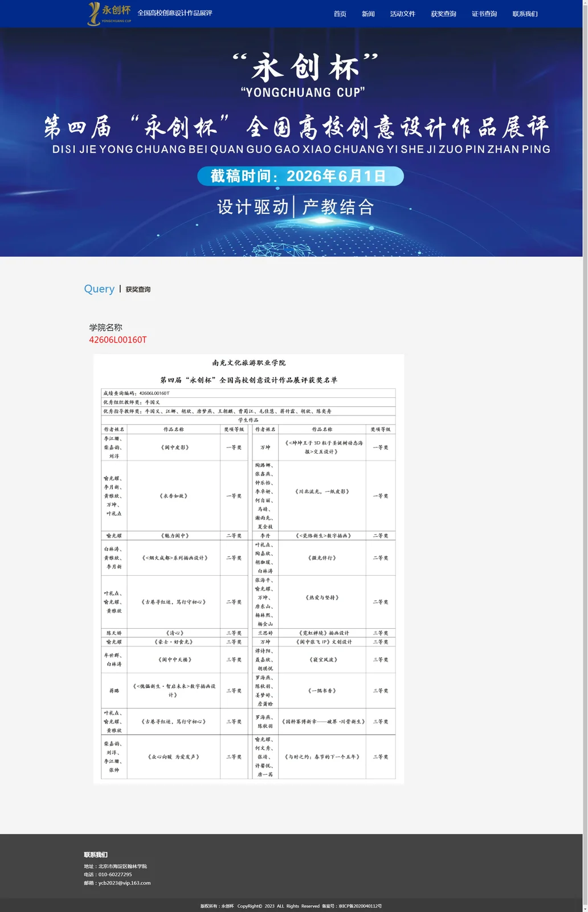
Task: Click the 学生作品 table header row
Action: click(x=248, y=420)
